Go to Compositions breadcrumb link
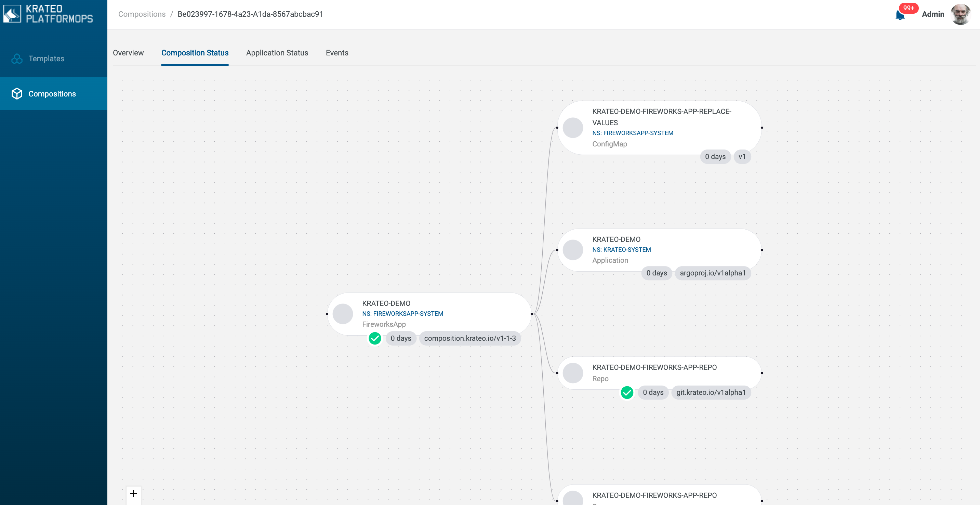 tap(142, 14)
